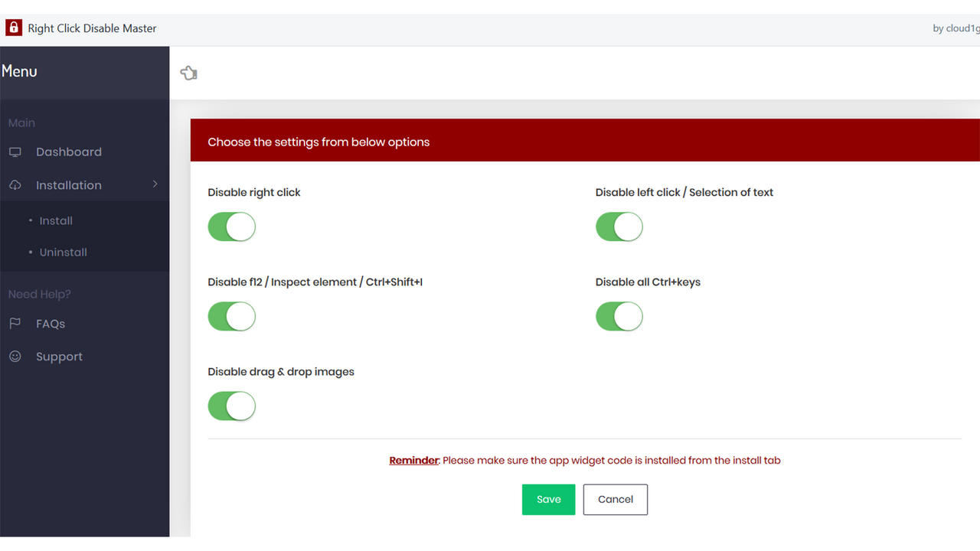Image resolution: width=980 pixels, height=551 pixels.
Task: Toggle the Disable right click switch
Action: click(x=231, y=227)
